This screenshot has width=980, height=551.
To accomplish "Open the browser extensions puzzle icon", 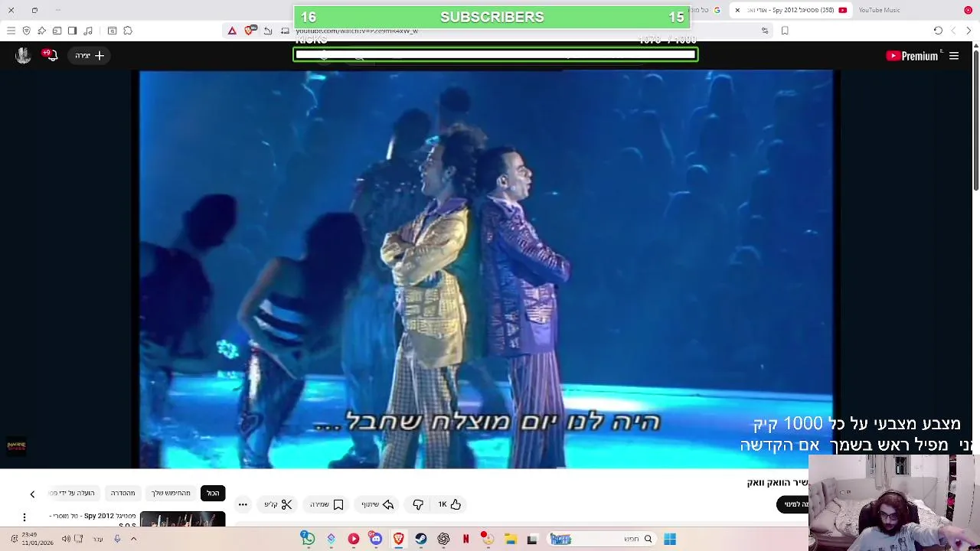I will (128, 31).
